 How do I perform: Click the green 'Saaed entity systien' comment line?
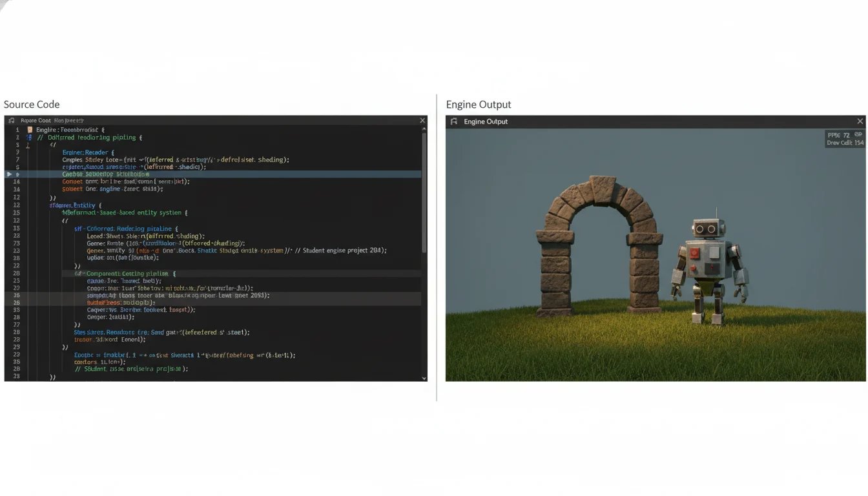123,212
